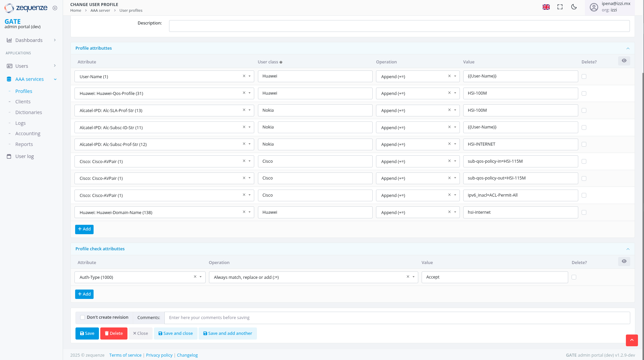Open Users section from the sidebar icon
This screenshot has width=644, height=360.
click(x=10, y=66)
